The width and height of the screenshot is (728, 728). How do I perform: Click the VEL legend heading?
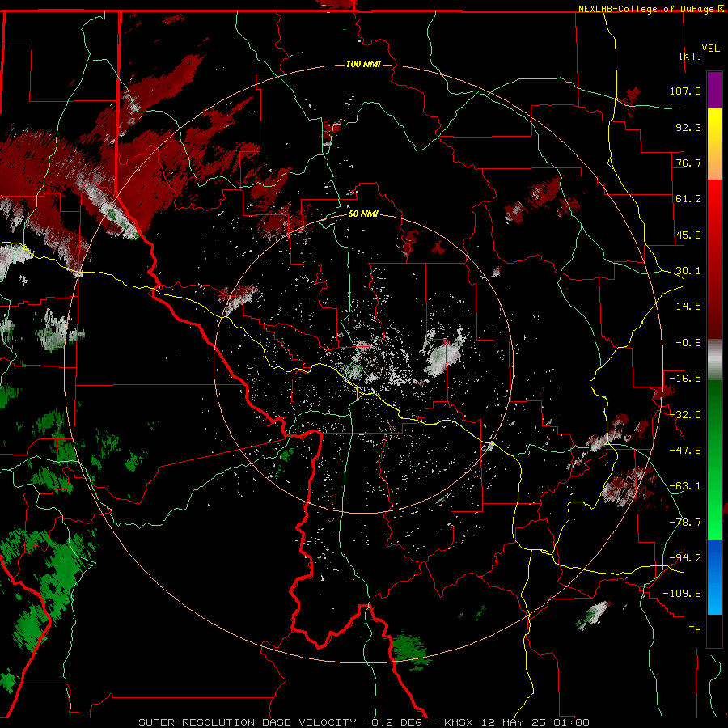(710, 48)
